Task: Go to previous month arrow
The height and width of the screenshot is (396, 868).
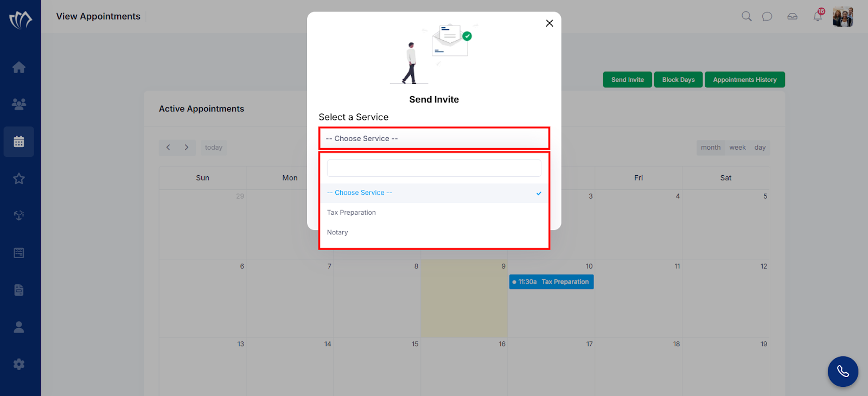Action: point(168,148)
